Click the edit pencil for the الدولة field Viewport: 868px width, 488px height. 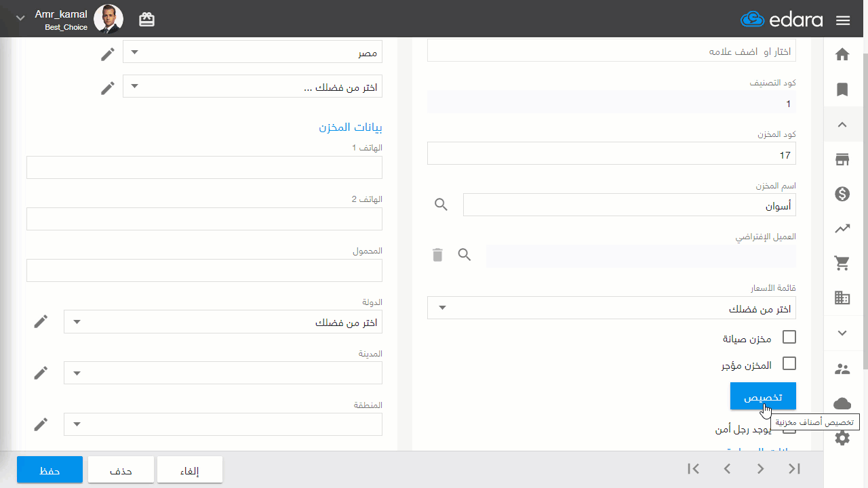41,321
